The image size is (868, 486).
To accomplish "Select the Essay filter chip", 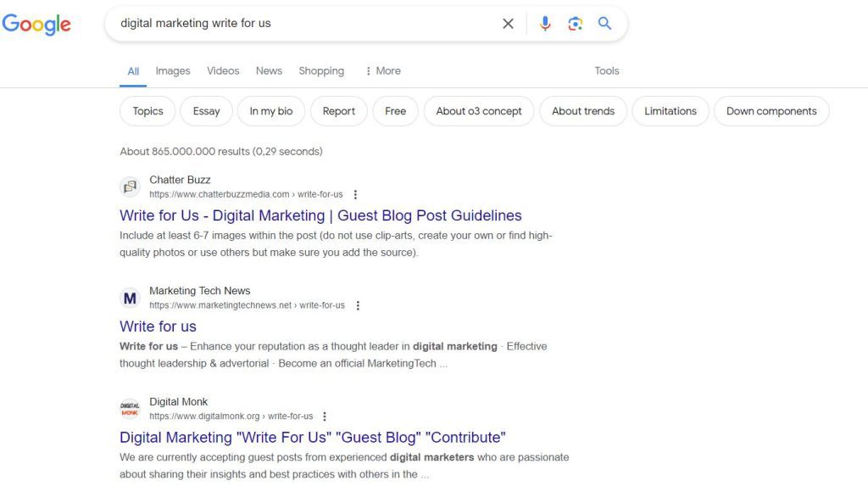I will tap(207, 111).
